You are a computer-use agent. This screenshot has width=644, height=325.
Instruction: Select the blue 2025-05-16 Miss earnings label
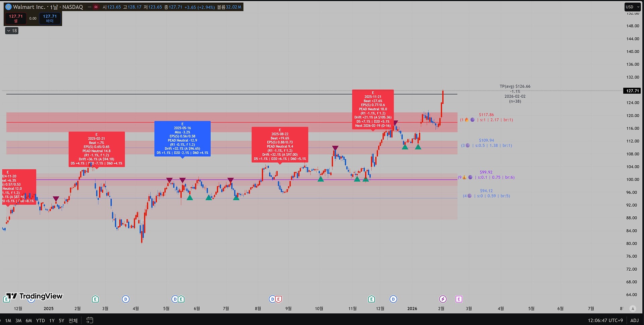(182, 139)
